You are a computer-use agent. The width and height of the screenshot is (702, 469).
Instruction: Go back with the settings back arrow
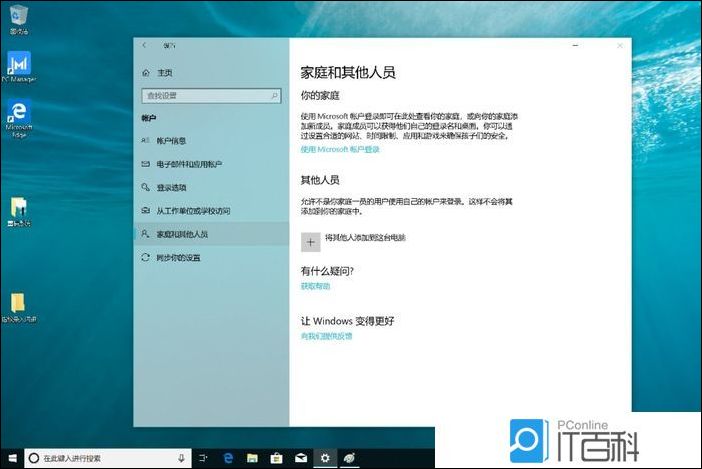click(144, 45)
